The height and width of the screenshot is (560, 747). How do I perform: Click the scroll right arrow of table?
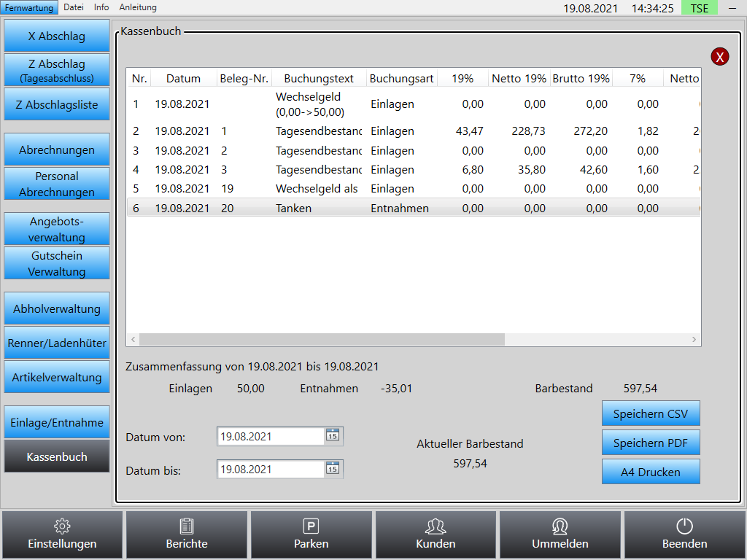tap(694, 339)
